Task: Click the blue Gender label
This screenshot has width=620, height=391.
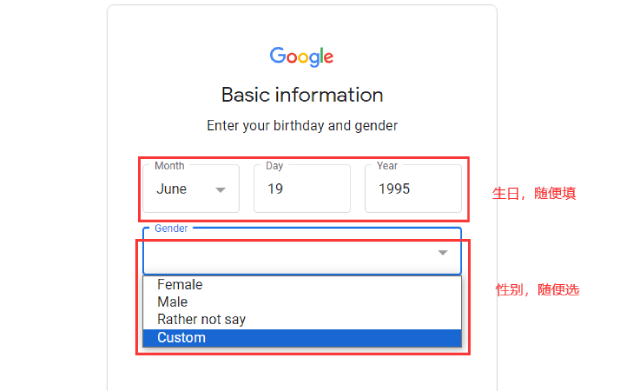Action: [x=171, y=229]
